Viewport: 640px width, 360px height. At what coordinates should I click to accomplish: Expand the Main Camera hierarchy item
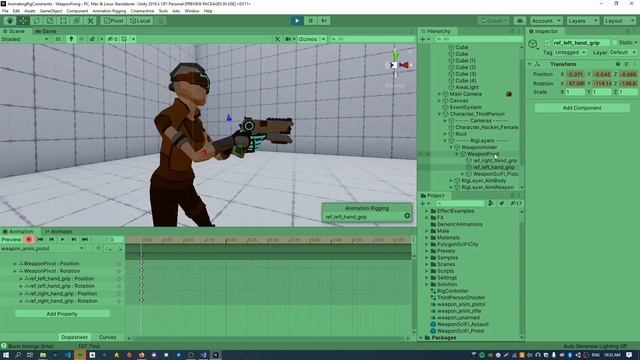coord(440,94)
